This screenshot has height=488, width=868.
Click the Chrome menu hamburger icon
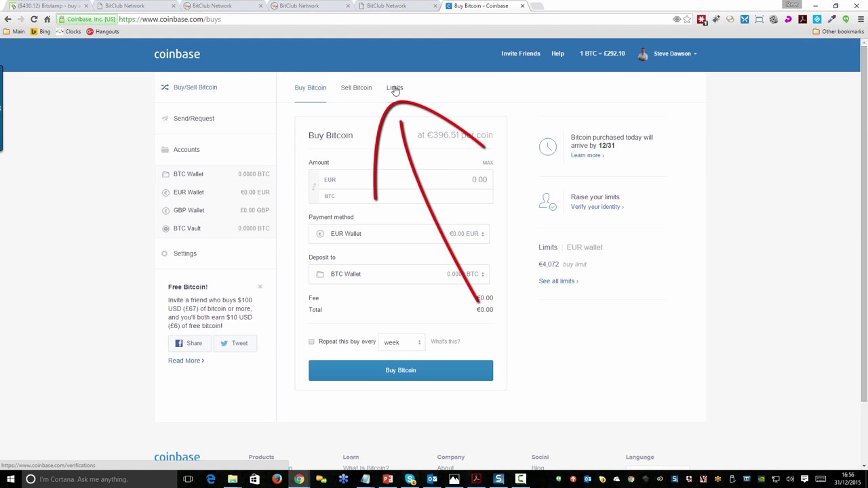click(x=861, y=19)
